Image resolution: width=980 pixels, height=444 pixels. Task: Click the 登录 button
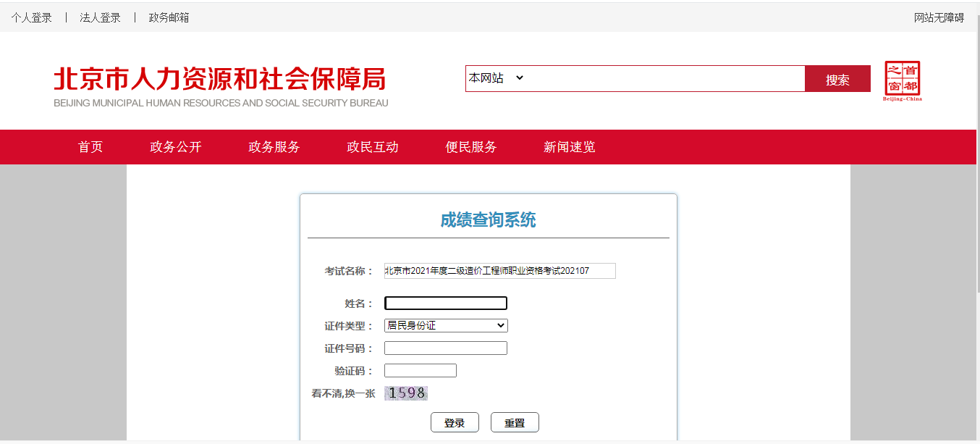coord(455,422)
